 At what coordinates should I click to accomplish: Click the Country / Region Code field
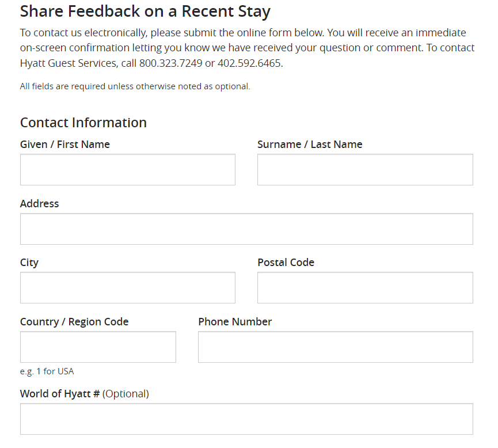coord(98,347)
